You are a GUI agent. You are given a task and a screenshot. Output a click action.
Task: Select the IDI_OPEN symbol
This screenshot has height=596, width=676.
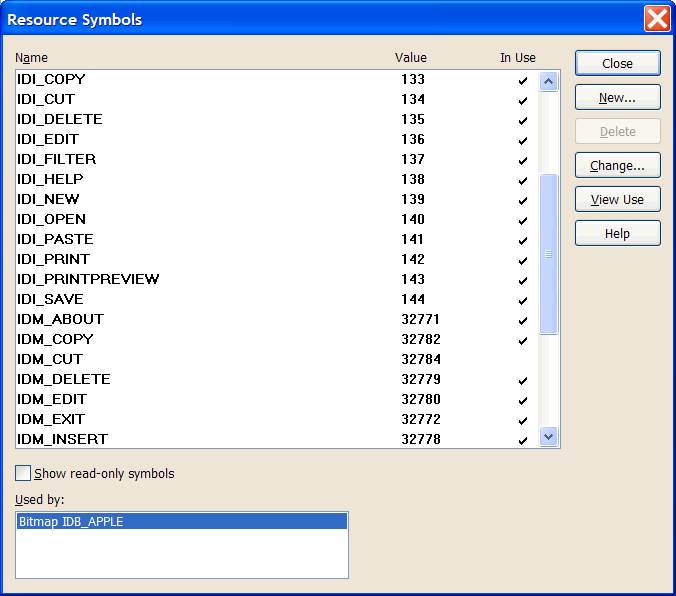pyautogui.click(x=277, y=219)
